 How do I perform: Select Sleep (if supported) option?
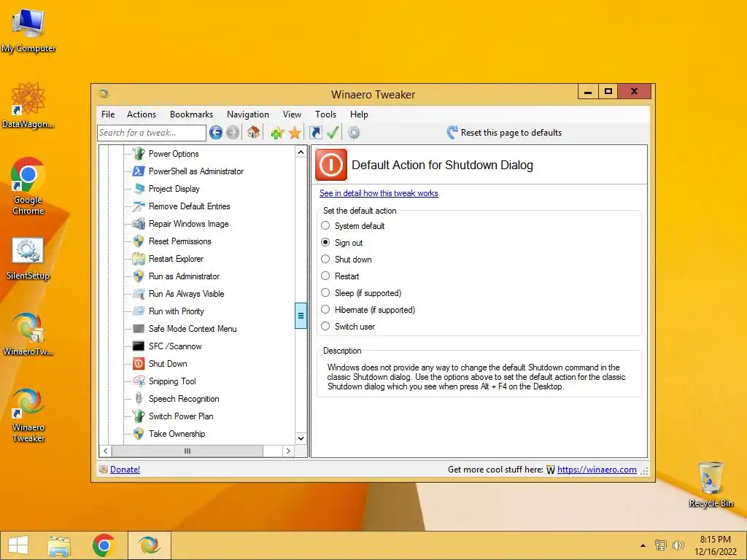click(x=325, y=292)
